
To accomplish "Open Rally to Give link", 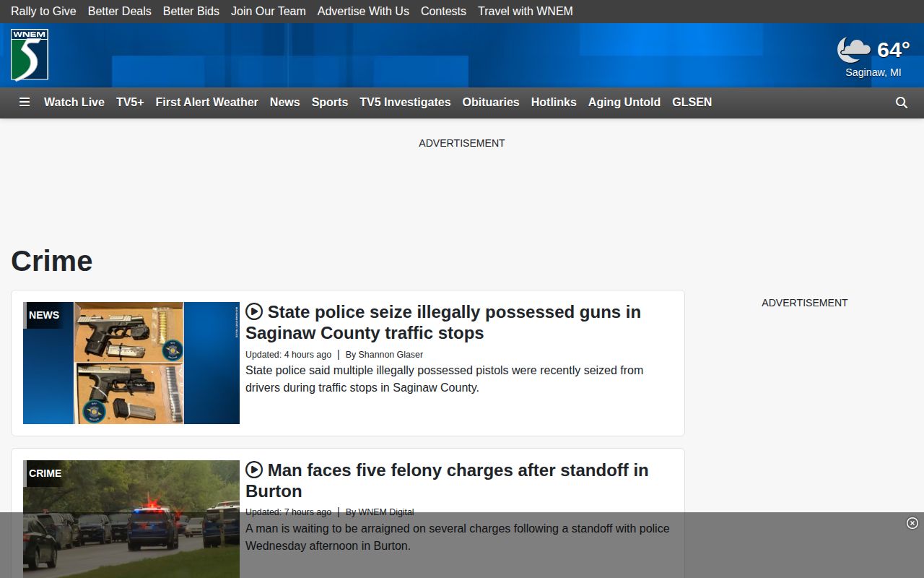I will click(43, 11).
